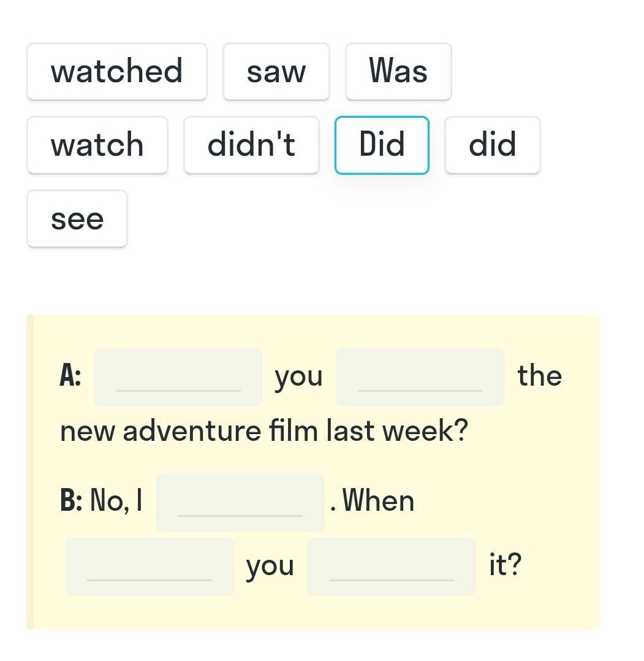Click 'you' in speaker A's question

(298, 376)
